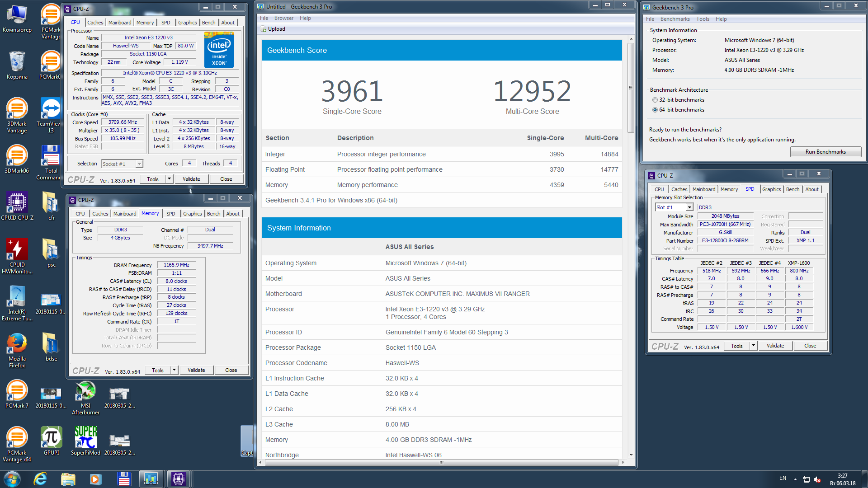
Task: Click the Run Benchmarks button
Action: (x=825, y=152)
